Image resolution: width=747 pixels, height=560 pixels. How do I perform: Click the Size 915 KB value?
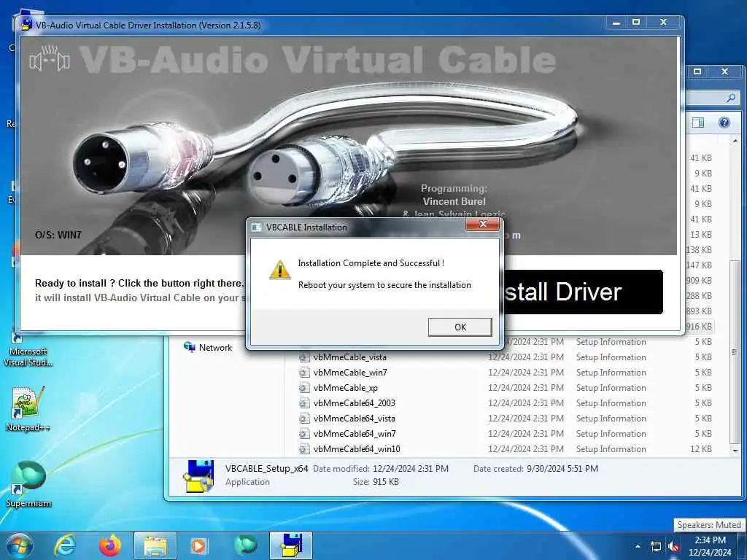coord(386,482)
